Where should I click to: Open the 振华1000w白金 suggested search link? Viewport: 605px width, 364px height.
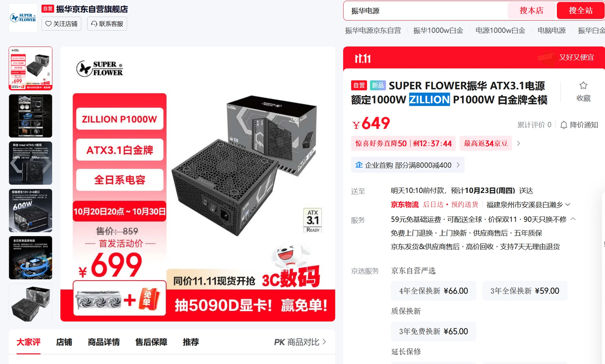(x=438, y=30)
